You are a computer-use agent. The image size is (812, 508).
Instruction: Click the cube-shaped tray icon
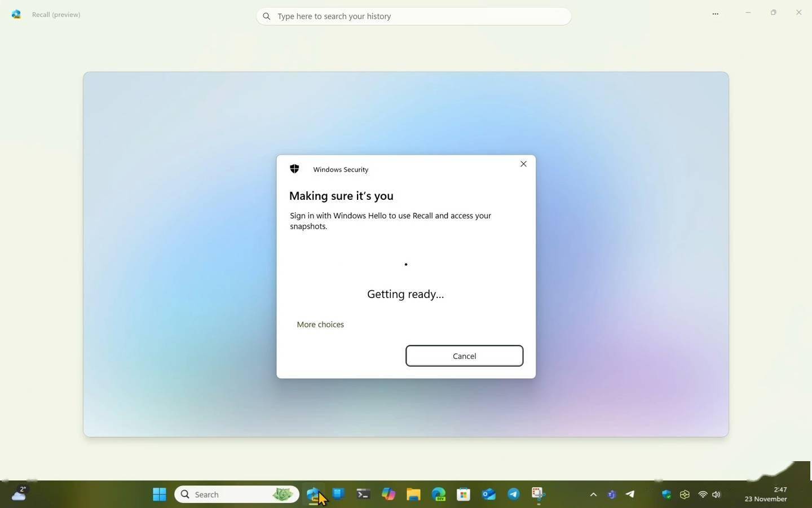[x=685, y=494]
